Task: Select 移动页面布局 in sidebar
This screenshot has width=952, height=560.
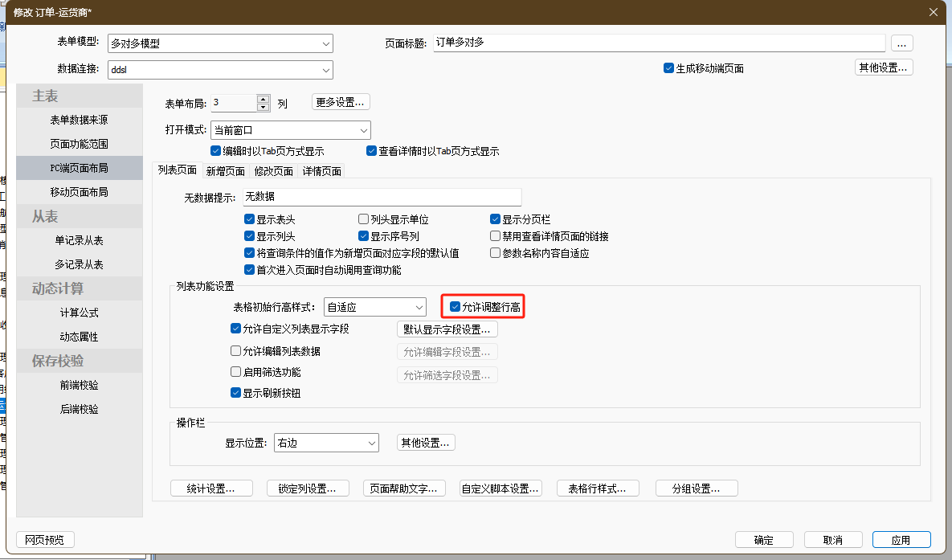Action: 79,192
